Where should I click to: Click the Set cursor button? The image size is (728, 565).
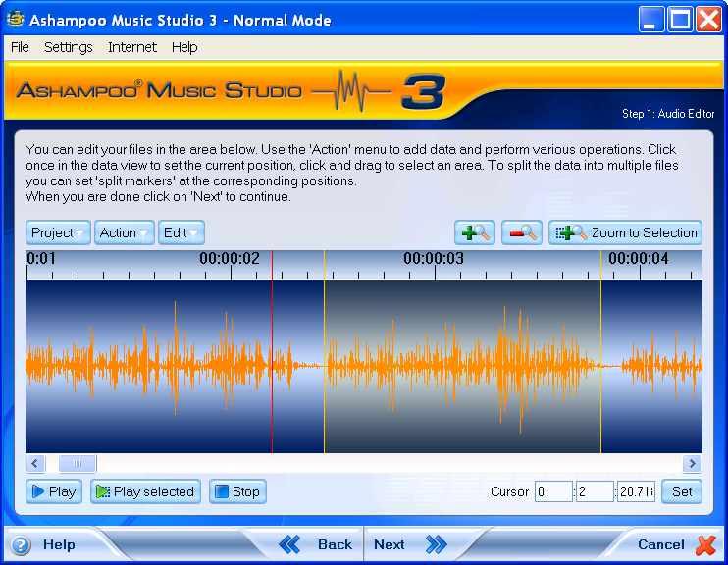tap(682, 491)
